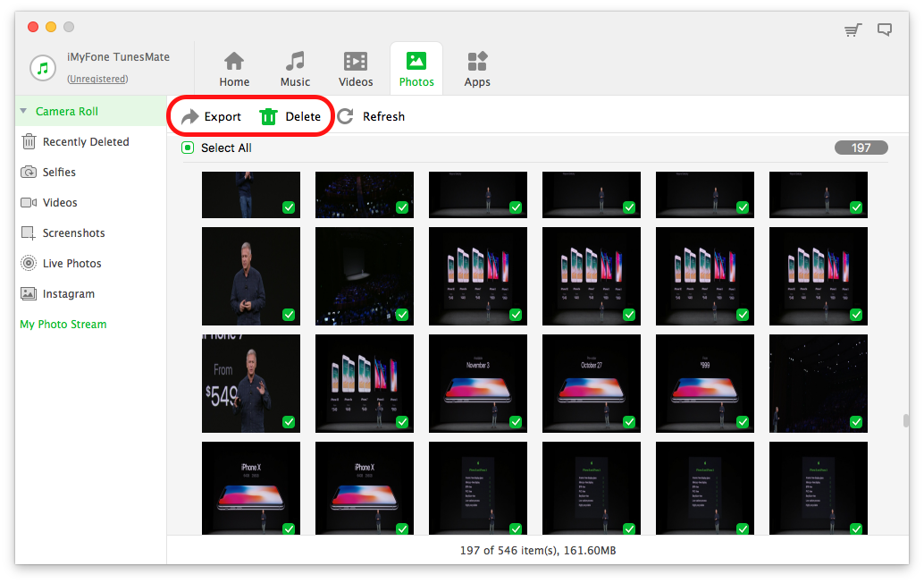
Task: Click the Delete button label
Action: click(x=303, y=117)
